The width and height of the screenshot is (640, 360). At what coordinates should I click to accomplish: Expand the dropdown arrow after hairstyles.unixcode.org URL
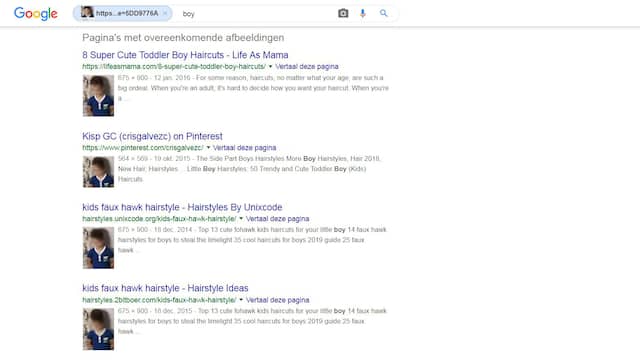(x=241, y=219)
